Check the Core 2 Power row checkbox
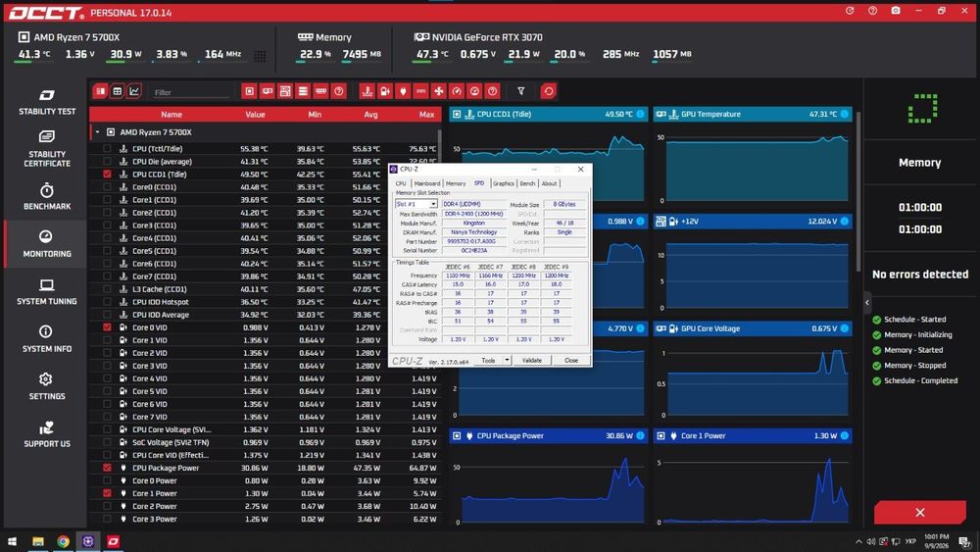This screenshot has height=552, width=980. point(107,506)
